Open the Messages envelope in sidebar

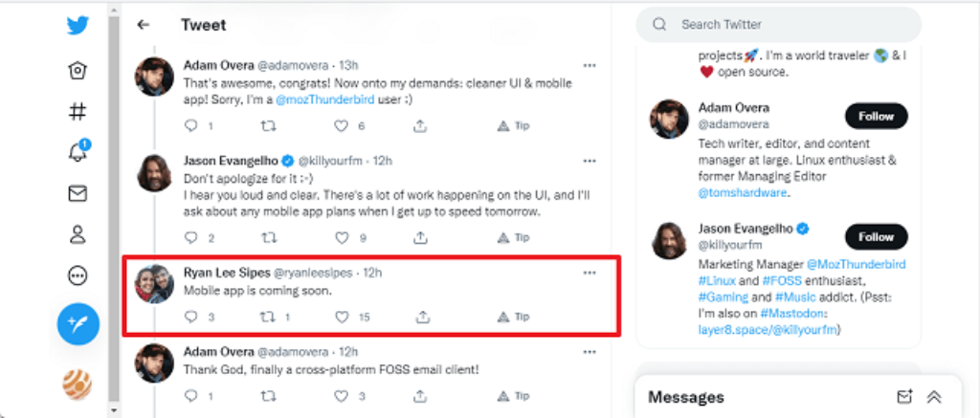click(x=78, y=194)
